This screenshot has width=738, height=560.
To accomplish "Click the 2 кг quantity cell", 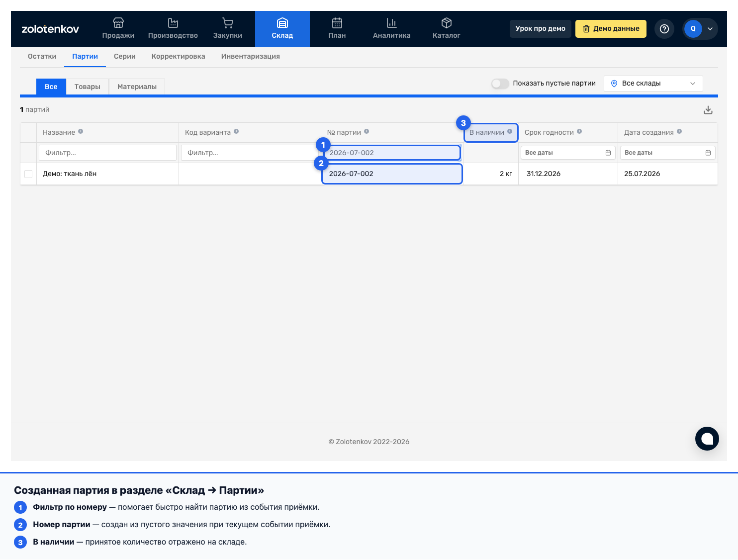I will (x=491, y=174).
